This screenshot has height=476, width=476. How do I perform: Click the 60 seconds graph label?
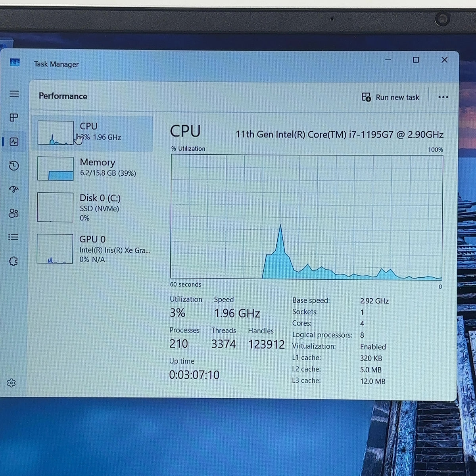tap(186, 284)
